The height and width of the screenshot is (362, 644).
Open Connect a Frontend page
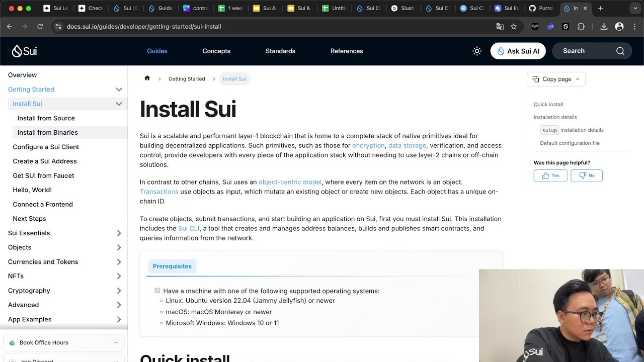43,204
